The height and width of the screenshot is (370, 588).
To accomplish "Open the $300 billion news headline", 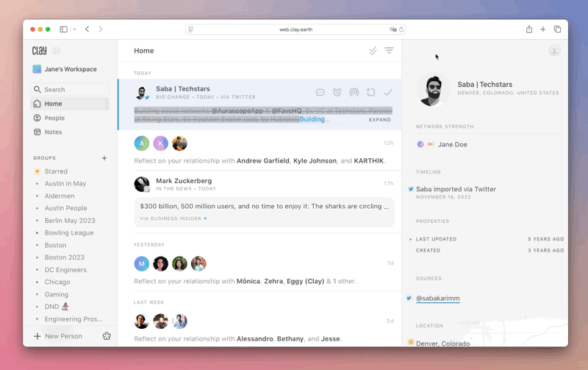I will [x=265, y=207].
